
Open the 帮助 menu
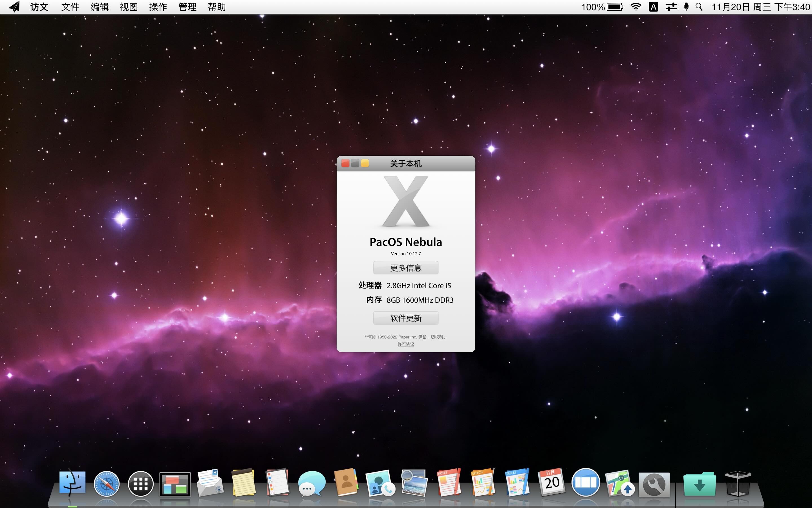pyautogui.click(x=217, y=7)
